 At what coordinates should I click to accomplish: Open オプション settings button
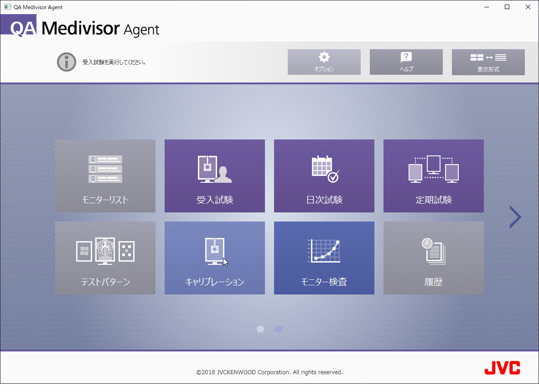click(x=324, y=62)
